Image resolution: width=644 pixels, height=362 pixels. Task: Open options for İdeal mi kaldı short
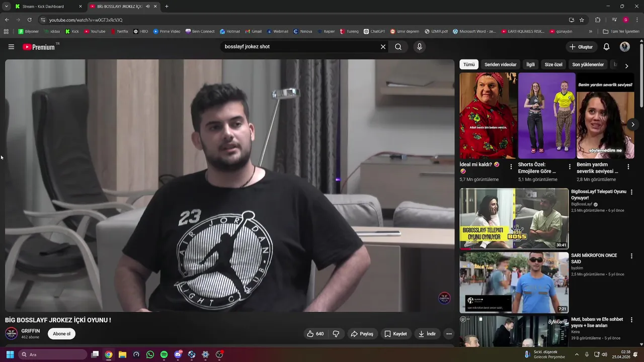[511, 166]
